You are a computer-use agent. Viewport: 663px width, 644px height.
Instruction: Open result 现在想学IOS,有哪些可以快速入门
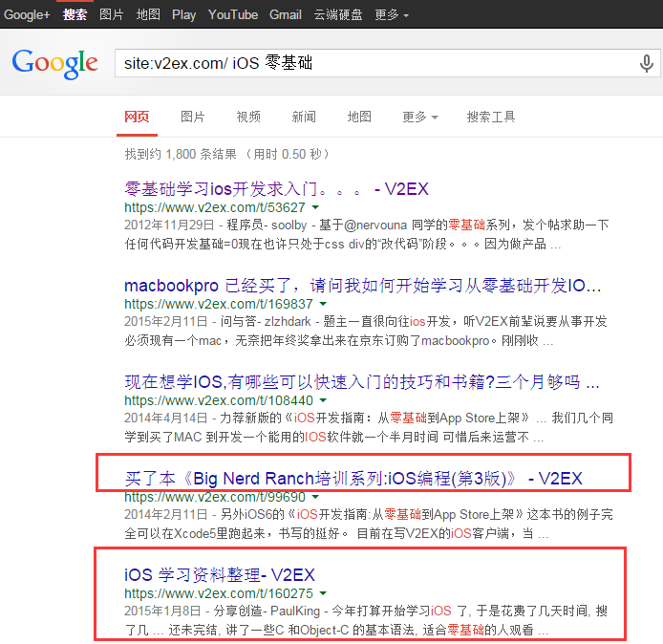coord(362,382)
